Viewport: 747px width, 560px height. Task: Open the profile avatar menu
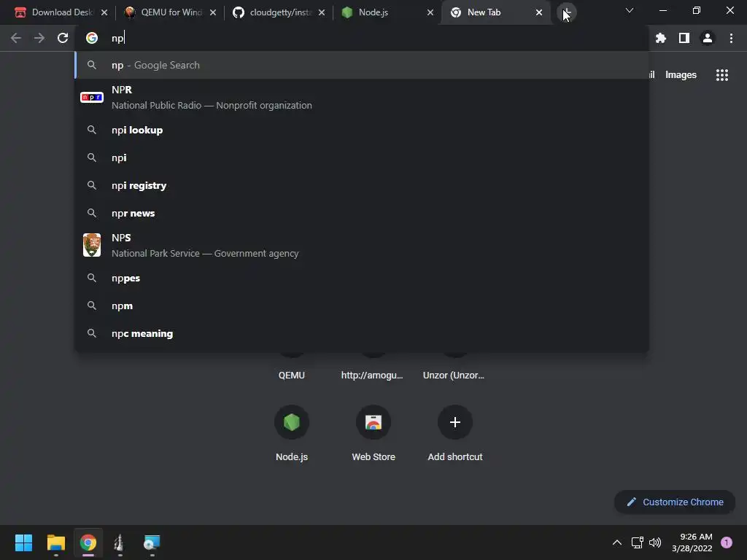707,38
